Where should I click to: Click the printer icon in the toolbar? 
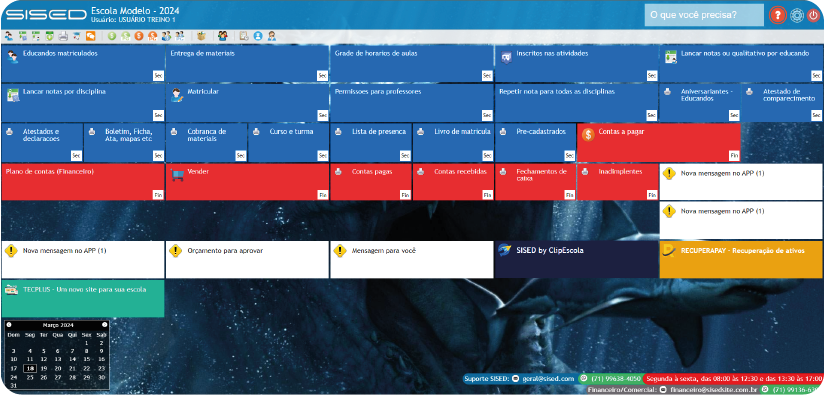(x=63, y=36)
